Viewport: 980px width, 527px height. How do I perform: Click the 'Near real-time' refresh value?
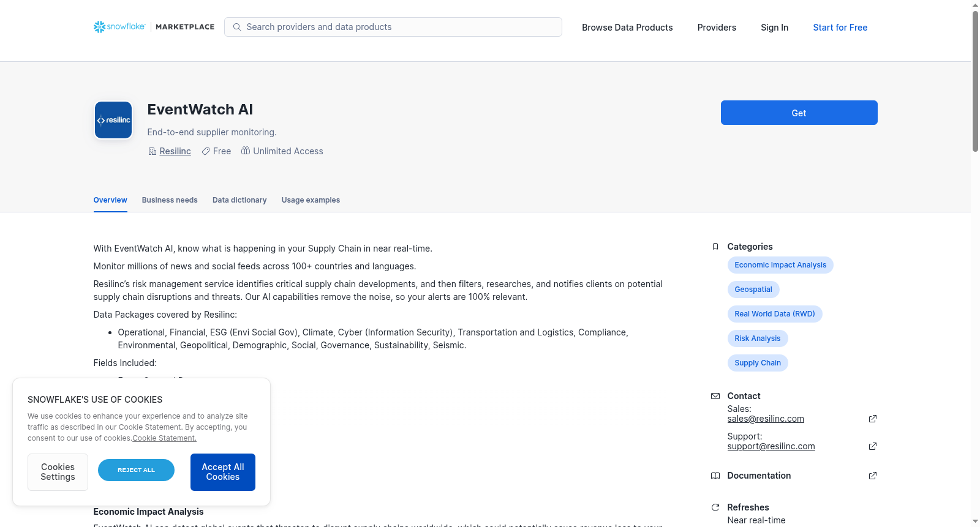point(756,520)
